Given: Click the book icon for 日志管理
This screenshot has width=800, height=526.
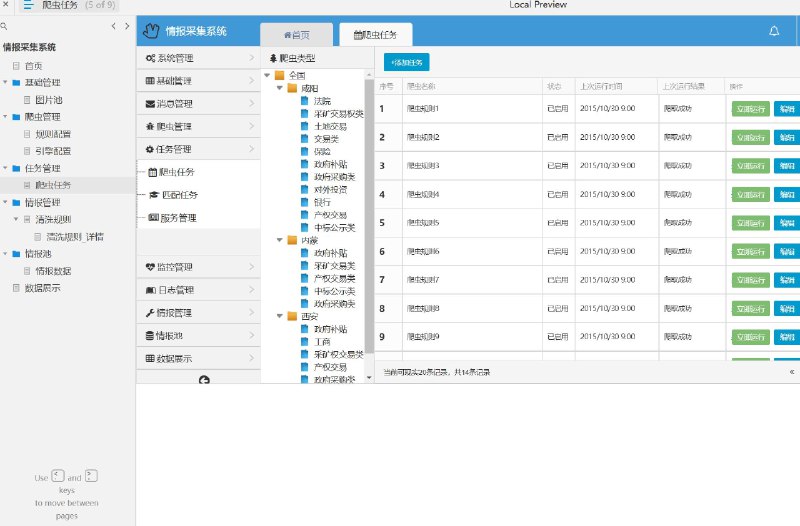Looking at the screenshot, I should click(151, 290).
